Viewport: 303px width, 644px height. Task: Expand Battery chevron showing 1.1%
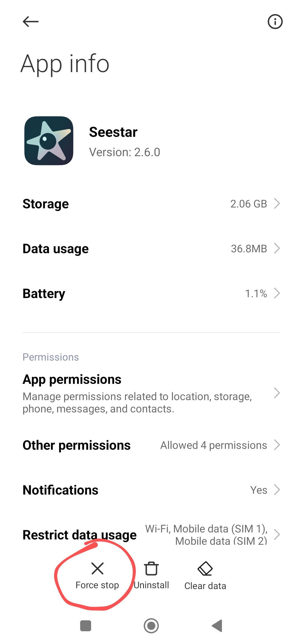coord(277,293)
